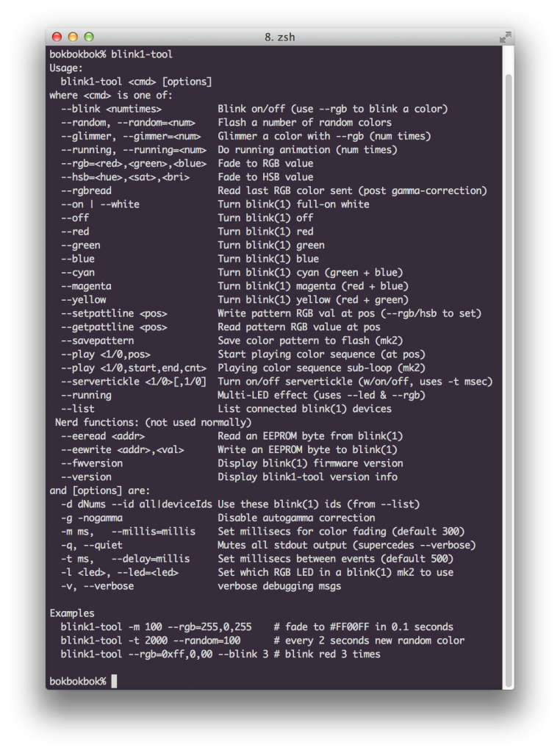Click the 'Nerd functions:' heading line

point(153,422)
